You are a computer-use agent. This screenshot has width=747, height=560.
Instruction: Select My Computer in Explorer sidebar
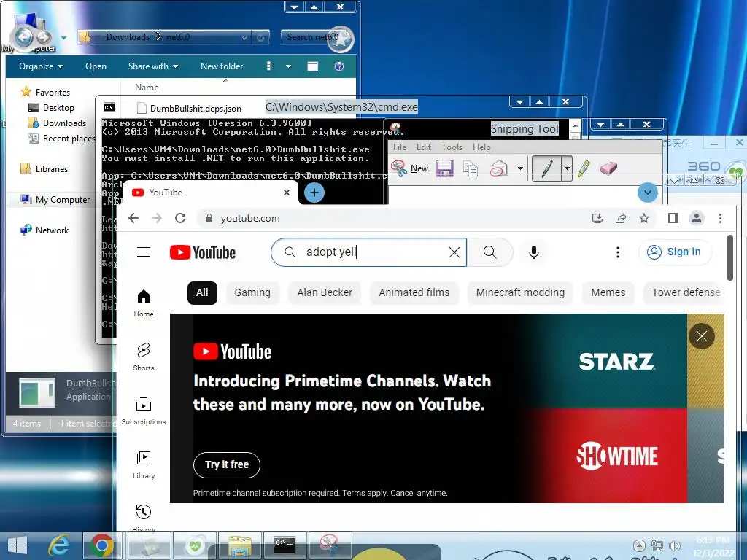[x=55, y=200]
